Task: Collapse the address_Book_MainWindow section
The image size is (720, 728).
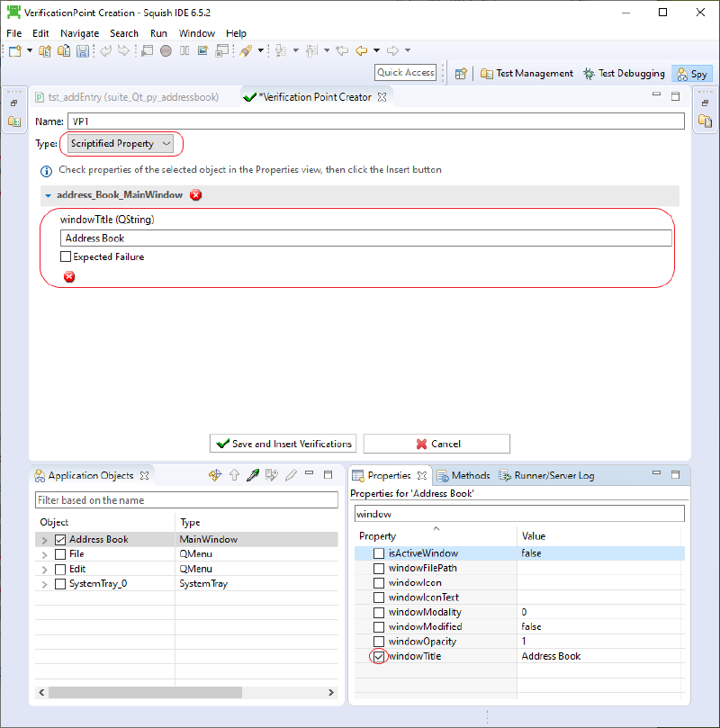Action: (x=48, y=195)
